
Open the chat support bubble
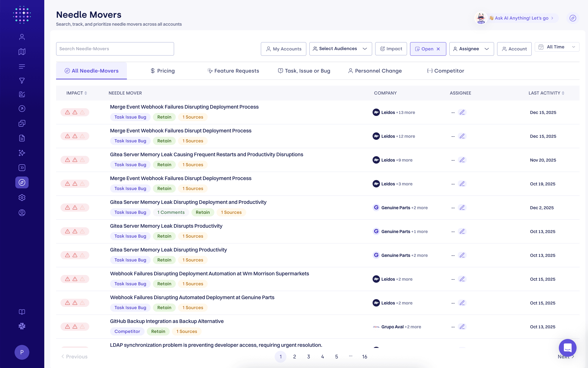[567, 348]
